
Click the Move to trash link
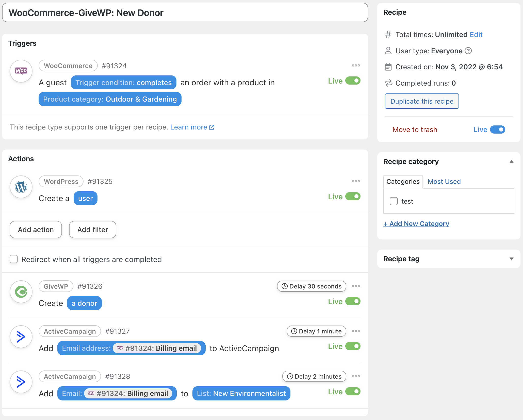coord(415,130)
